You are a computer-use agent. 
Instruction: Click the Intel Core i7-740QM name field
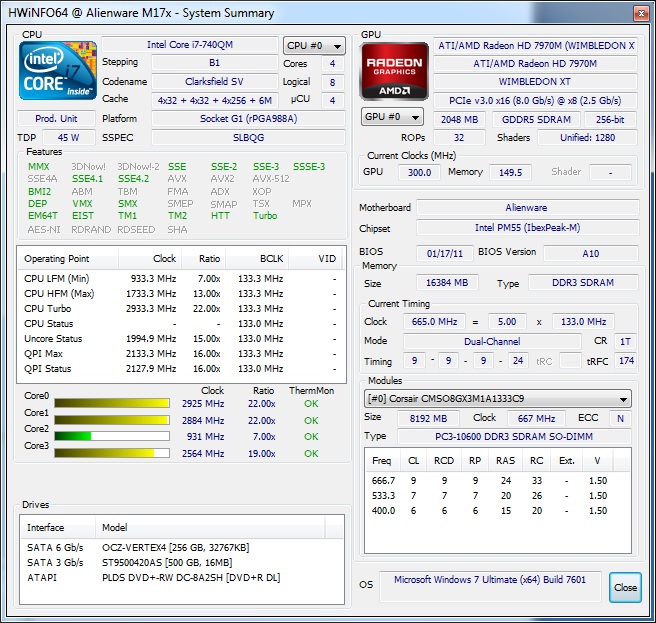click(x=190, y=45)
